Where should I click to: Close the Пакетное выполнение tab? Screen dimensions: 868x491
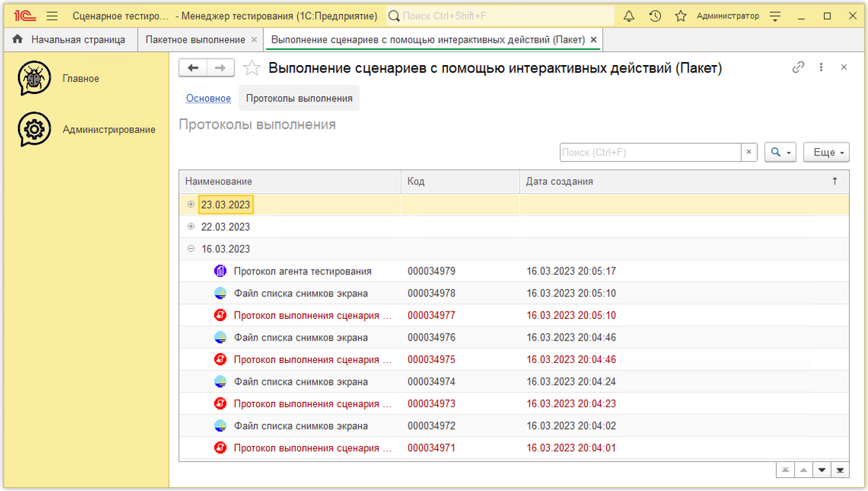coord(254,40)
